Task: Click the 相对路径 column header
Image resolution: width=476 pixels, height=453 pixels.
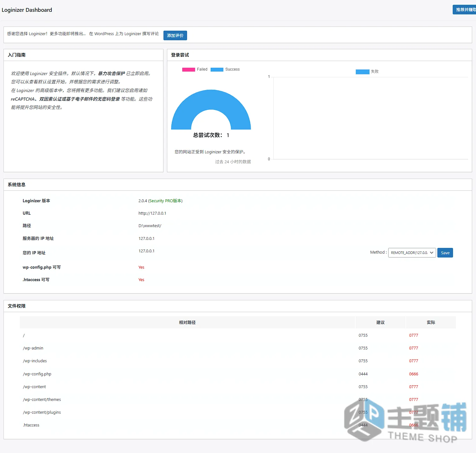Action: pyautogui.click(x=187, y=322)
